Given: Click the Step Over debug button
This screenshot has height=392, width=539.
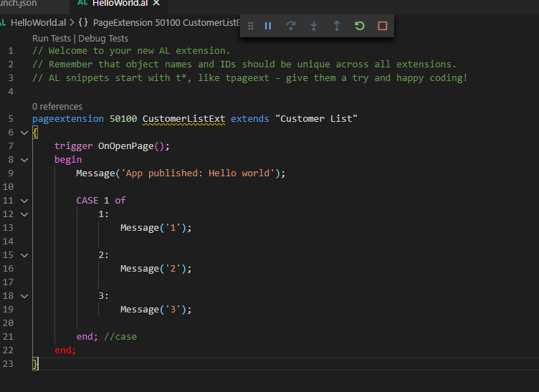Looking at the screenshot, I should click(x=291, y=26).
